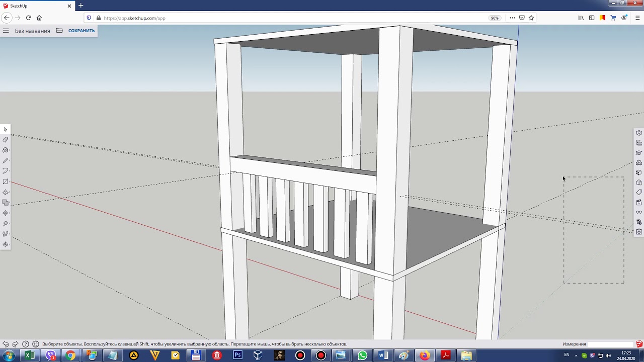This screenshot has width=644, height=362.
Task: Click the Windows Start button
Action: [x=9, y=355]
